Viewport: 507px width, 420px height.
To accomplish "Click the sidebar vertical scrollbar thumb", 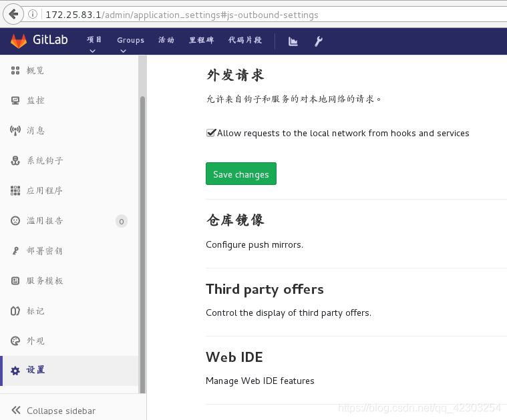I will tap(142, 244).
